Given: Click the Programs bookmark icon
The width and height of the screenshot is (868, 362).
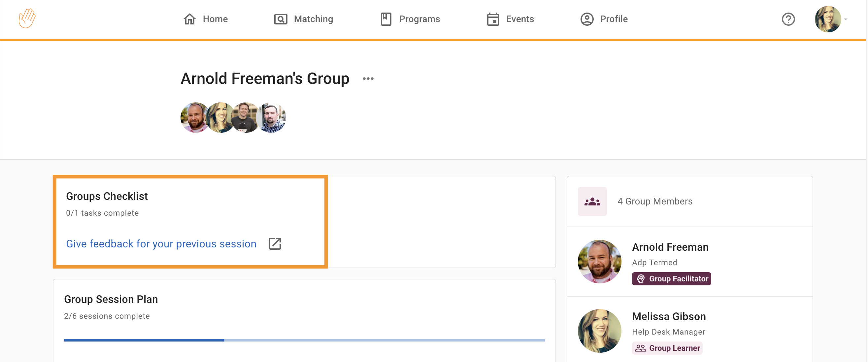Looking at the screenshot, I should coord(386,19).
